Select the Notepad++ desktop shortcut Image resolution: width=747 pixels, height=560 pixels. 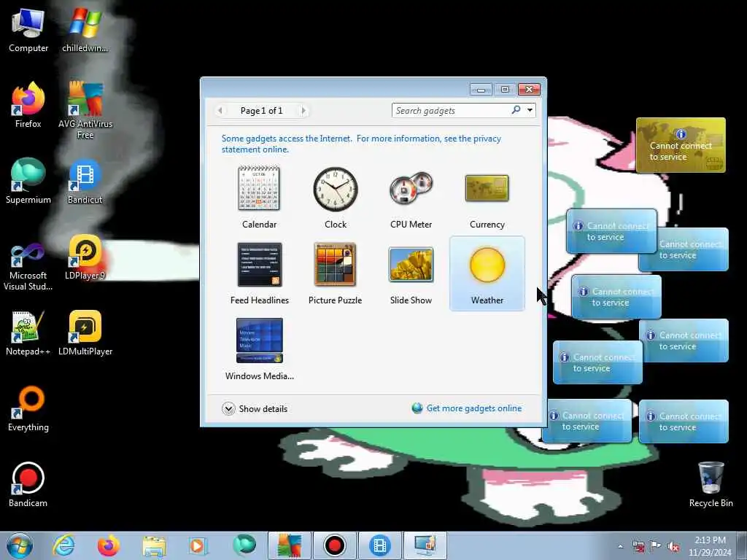(x=28, y=332)
